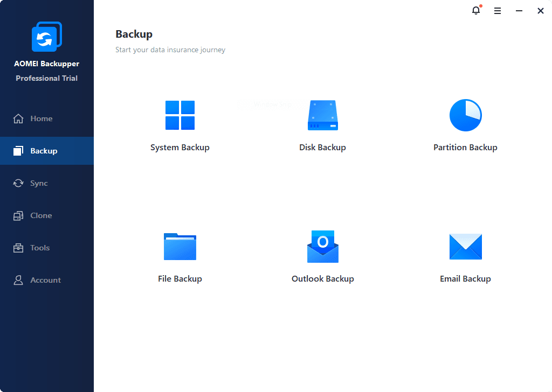The image size is (552, 392).
Task: Click the Tools toolbox icon
Action: coord(18,248)
